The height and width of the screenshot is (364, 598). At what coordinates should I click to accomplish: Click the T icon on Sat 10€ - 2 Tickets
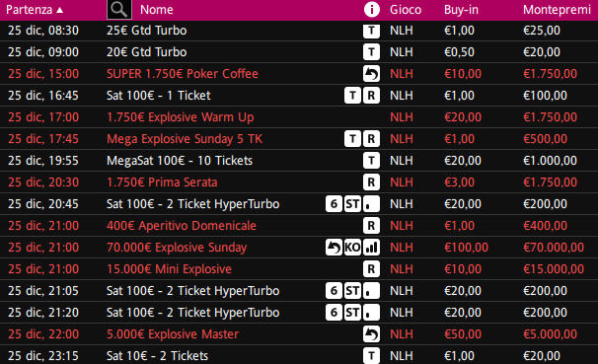click(371, 356)
